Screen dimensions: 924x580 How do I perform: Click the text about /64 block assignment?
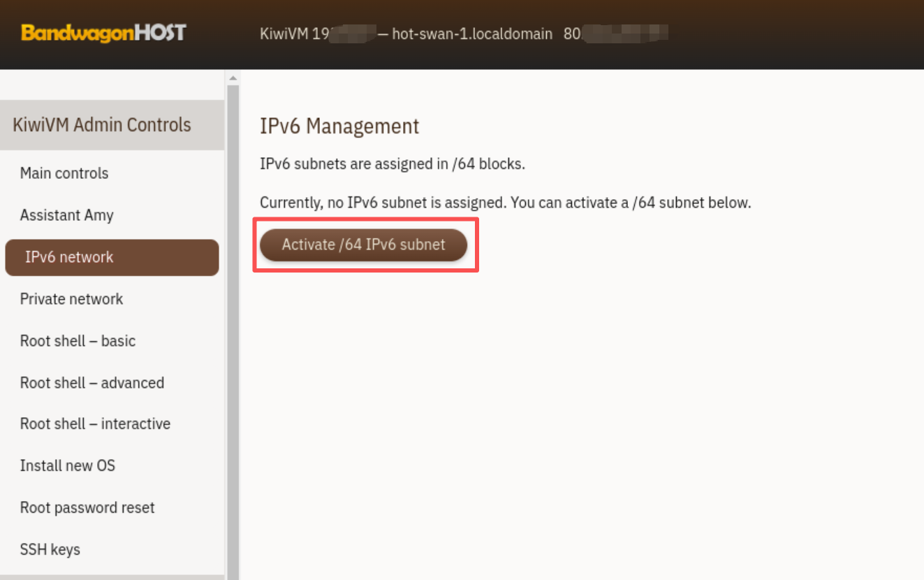[392, 165]
